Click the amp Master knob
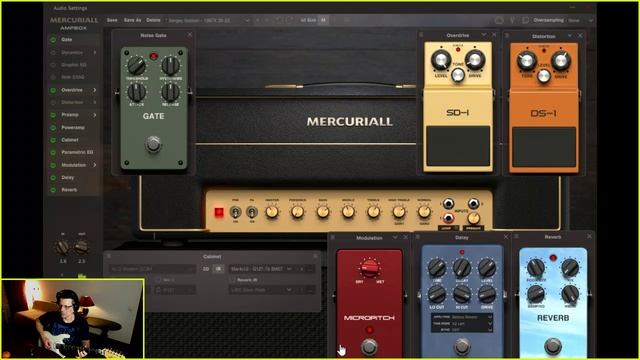The image size is (640, 360). [x=272, y=212]
